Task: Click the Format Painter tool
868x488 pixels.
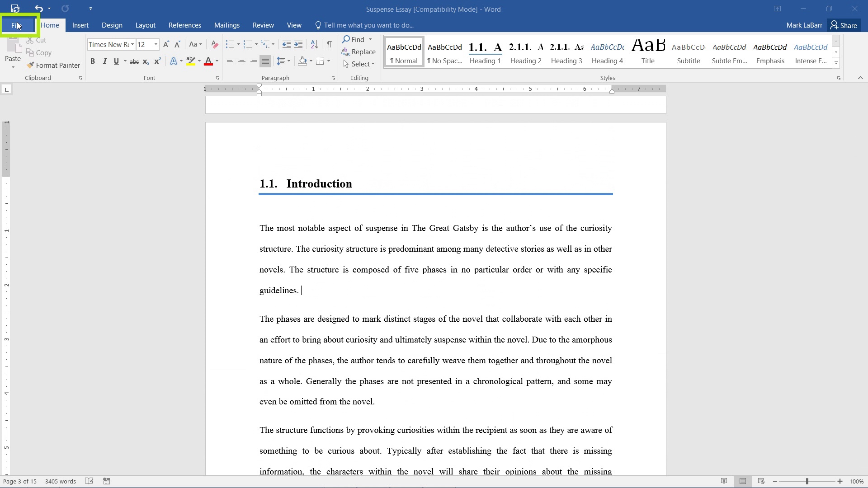Action: 54,66
